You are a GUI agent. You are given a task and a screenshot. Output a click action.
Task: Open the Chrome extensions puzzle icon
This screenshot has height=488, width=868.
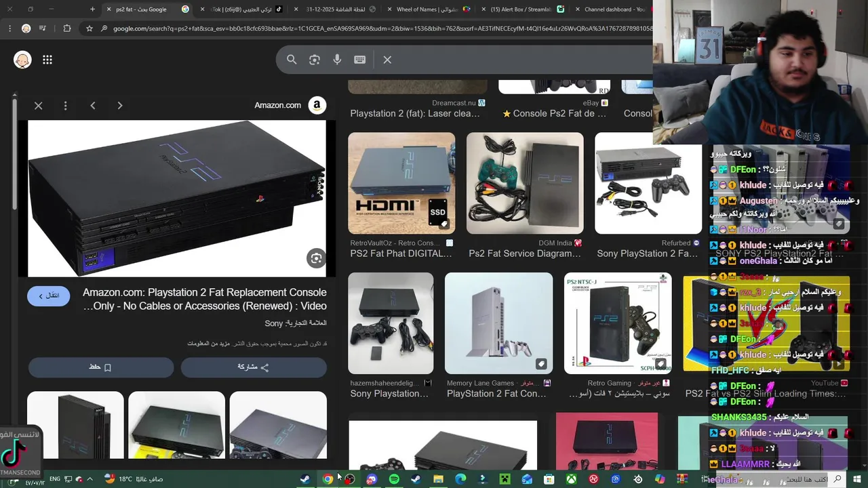click(x=66, y=28)
